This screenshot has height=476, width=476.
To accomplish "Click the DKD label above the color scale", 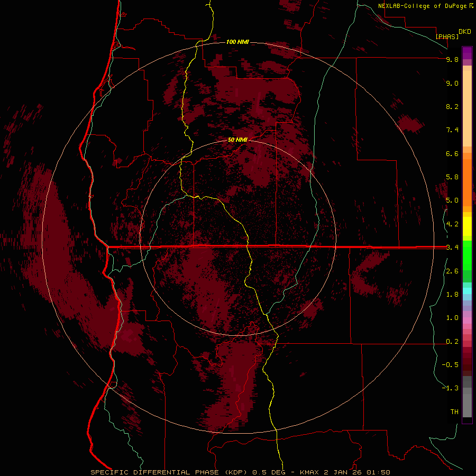I will pyautogui.click(x=465, y=32).
